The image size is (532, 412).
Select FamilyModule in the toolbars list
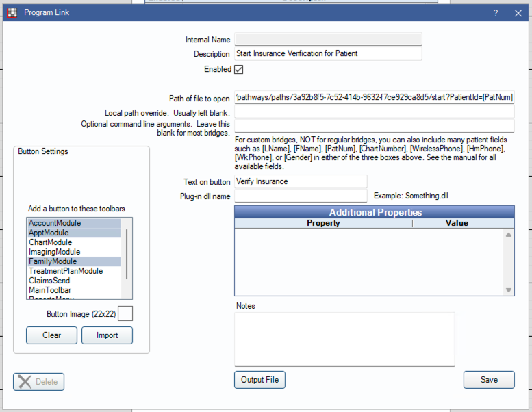53,261
